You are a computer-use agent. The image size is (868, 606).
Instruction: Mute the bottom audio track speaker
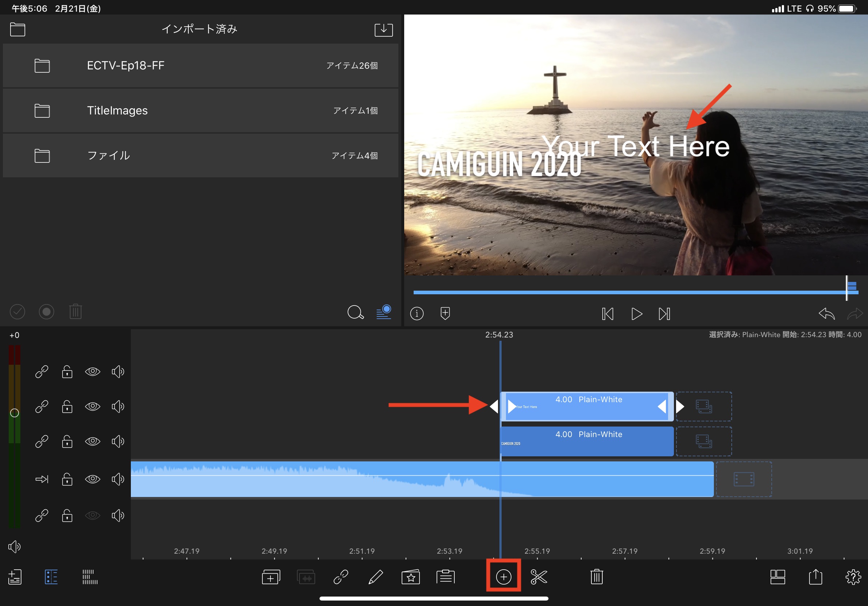tap(118, 515)
